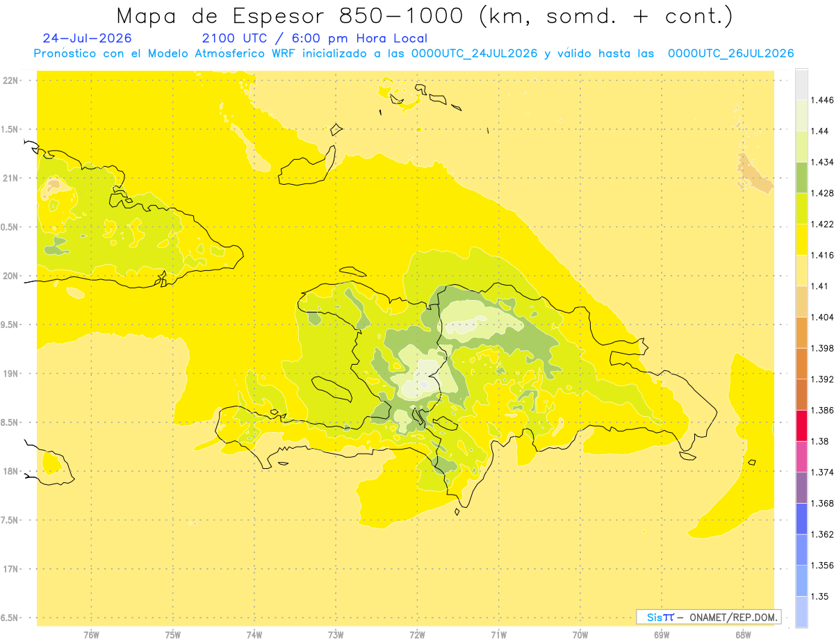Image resolution: width=834 pixels, height=644 pixels.
Task: Click the '68W' longitude label
Action: (743, 635)
